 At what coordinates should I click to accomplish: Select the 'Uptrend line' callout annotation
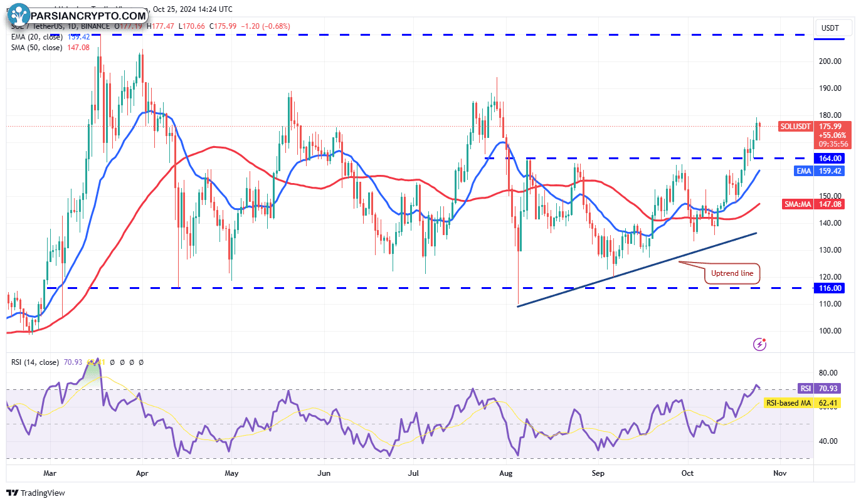click(x=732, y=273)
